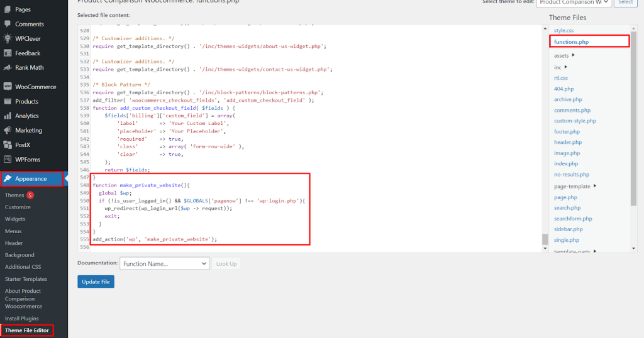
Task: Click the WPClever bulb icon
Action: tap(8, 38)
